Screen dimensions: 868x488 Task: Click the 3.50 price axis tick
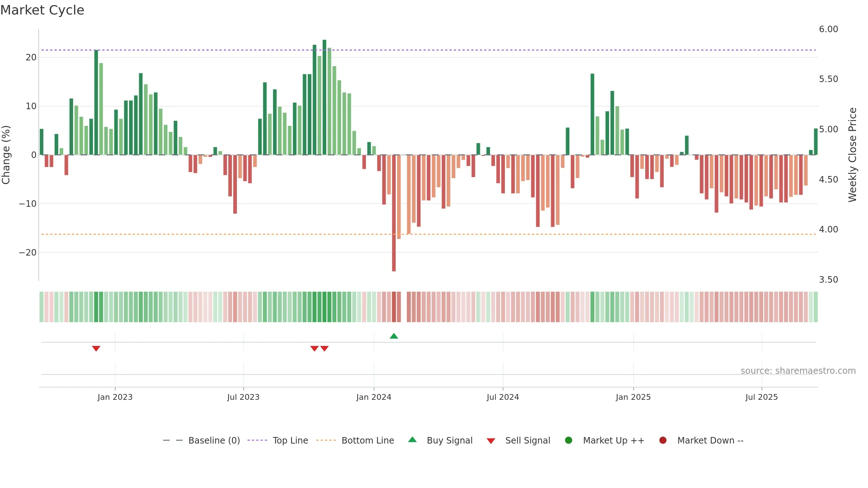tap(829, 280)
